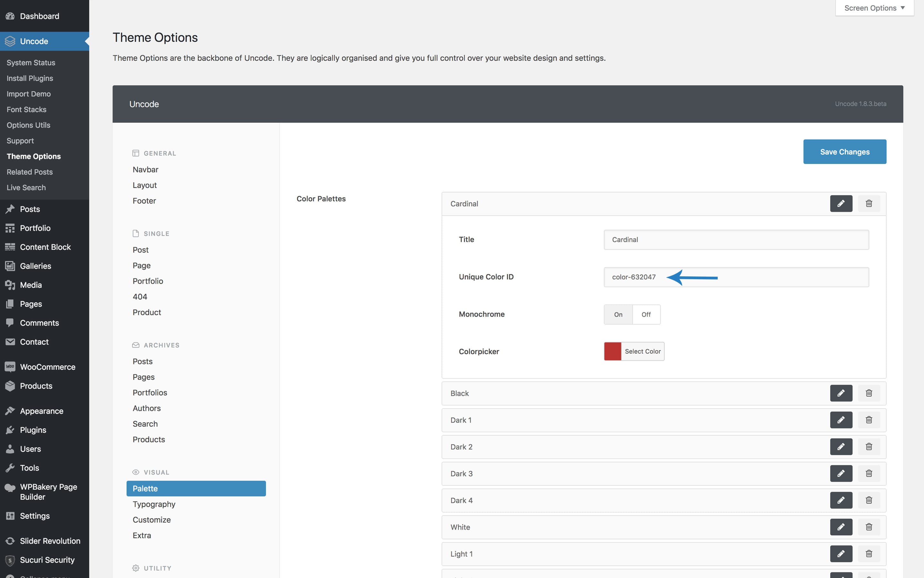The image size is (924, 578).
Task: Click the Slider Revolution refresh icon
Action: pos(10,540)
